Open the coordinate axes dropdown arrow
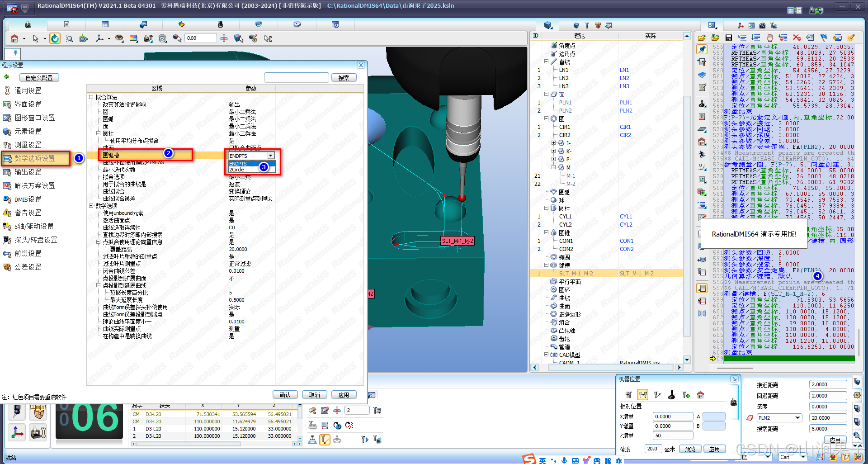This screenshot has height=464, width=868. [x=109, y=39]
